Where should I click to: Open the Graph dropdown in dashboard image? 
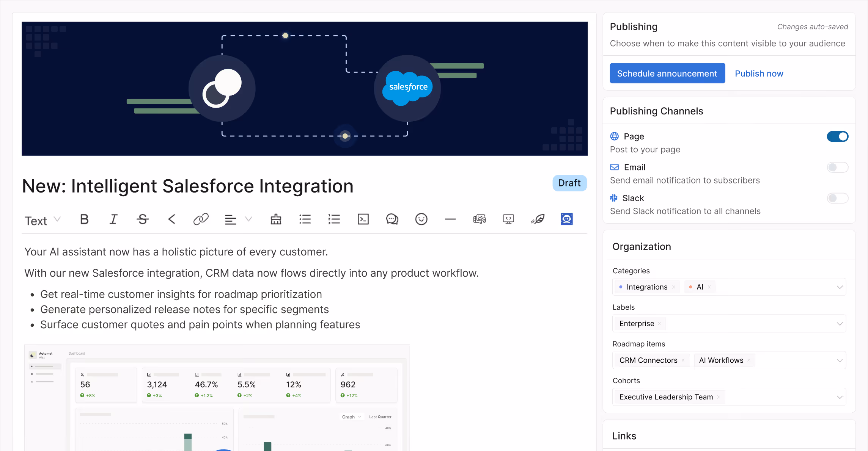351,417
